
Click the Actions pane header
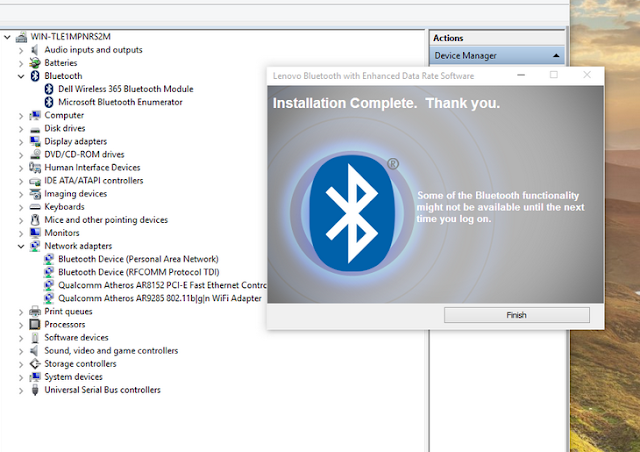tap(497, 38)
